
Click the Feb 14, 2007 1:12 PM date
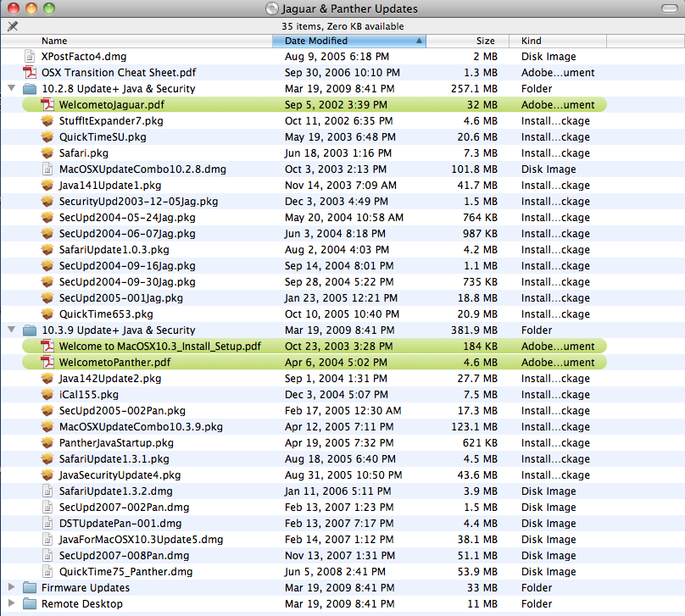pos(339,540)
